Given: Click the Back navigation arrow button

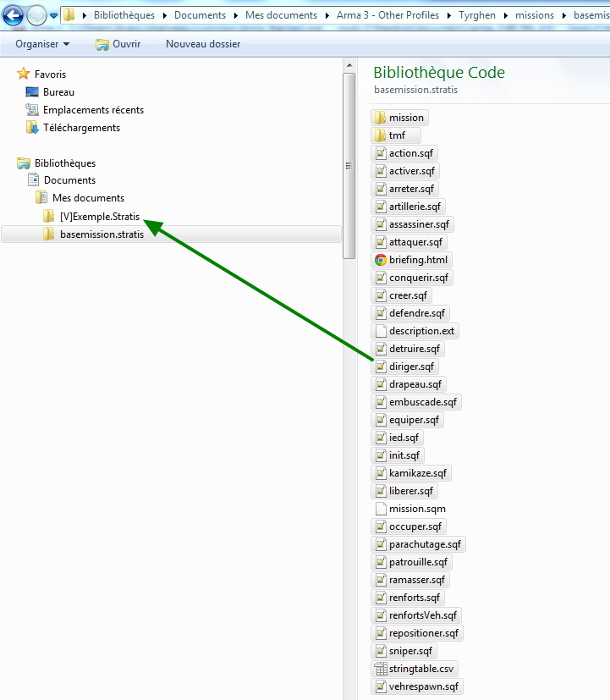Looking at the screenshot, I should (14, 15).
